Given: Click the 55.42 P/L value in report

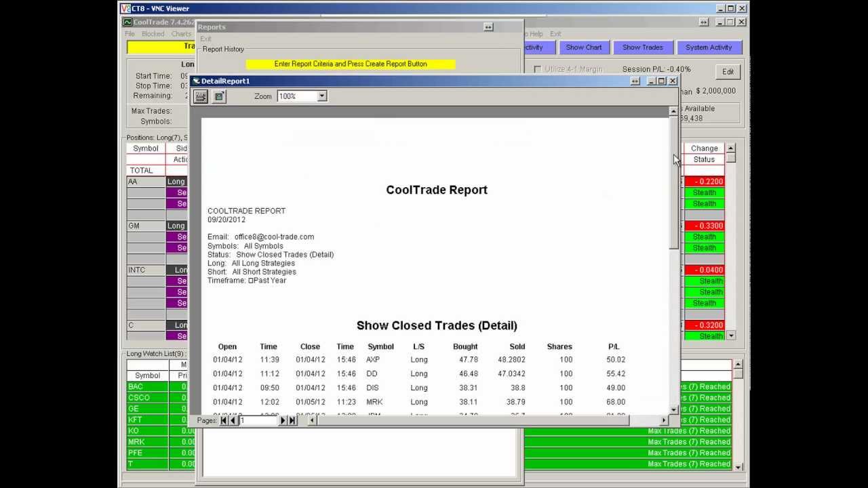Looking at the screenshot, I should [616, 374].
